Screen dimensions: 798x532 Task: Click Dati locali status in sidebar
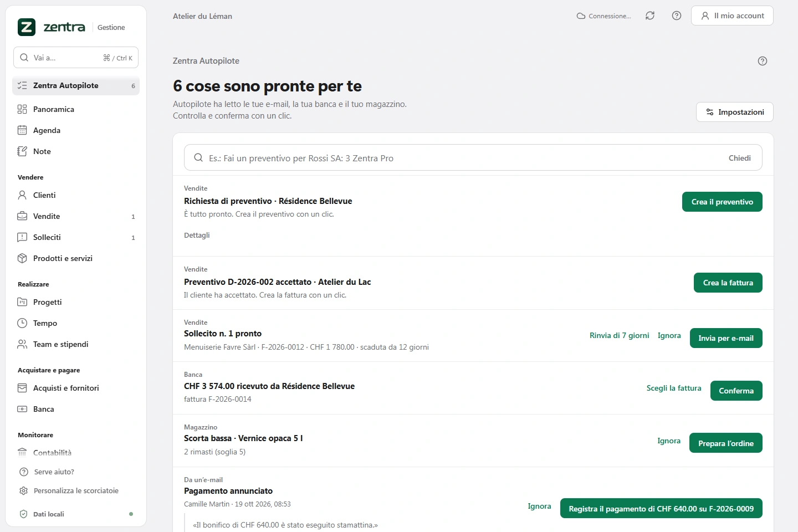(76, 514)
